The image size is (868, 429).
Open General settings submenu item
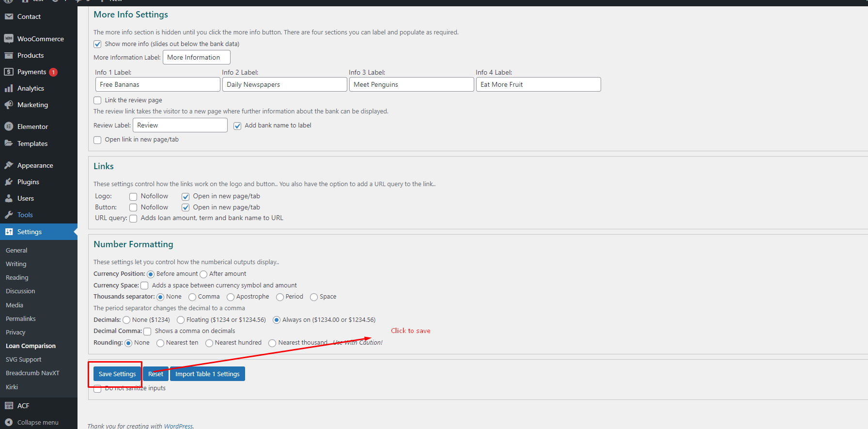point(16,251)
